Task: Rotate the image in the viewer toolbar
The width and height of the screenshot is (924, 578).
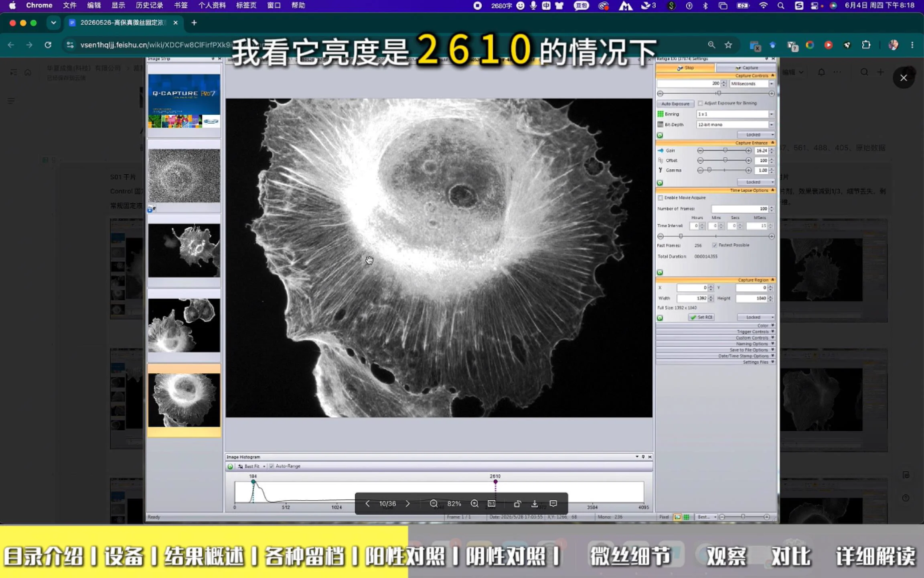Action: 517,503
